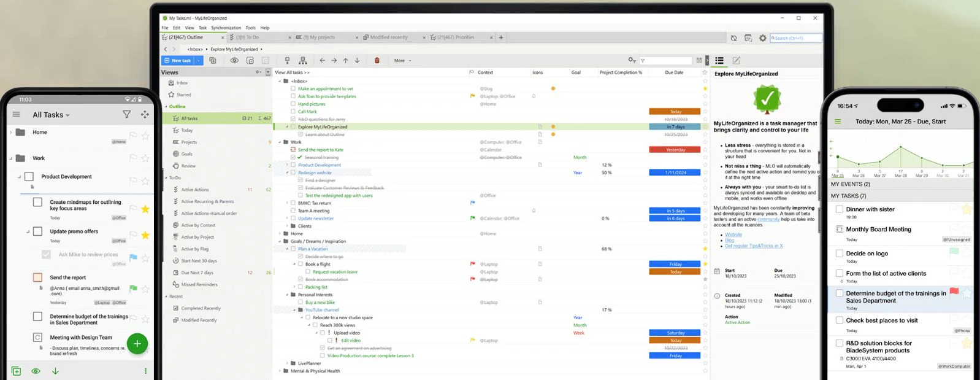
Task: Click the community link in notes text
Action: (x=768, y=219)
